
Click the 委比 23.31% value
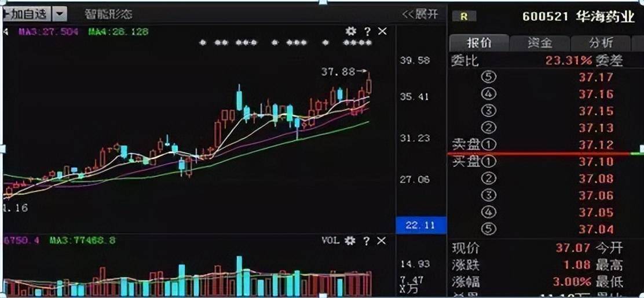click(569, 61)
